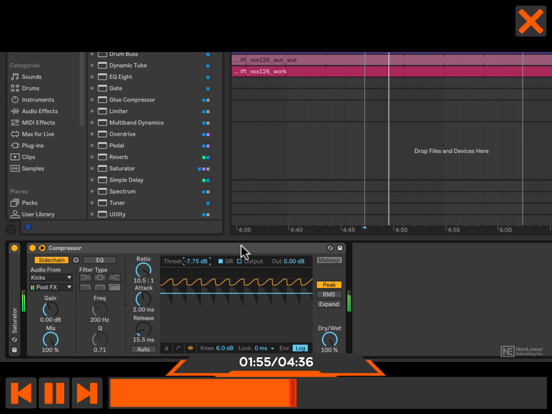Select the Tuner device entry
This screenshot has height=414, width=552.
tap(117, 203)
